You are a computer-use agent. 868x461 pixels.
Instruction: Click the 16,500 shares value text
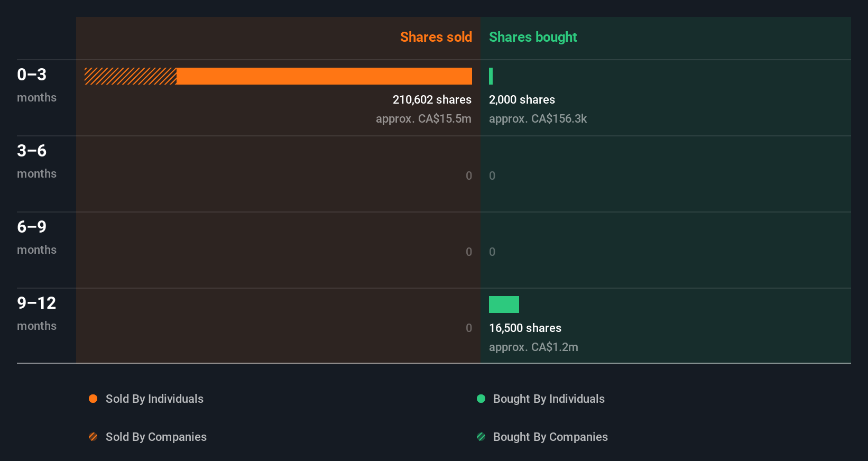525,328
